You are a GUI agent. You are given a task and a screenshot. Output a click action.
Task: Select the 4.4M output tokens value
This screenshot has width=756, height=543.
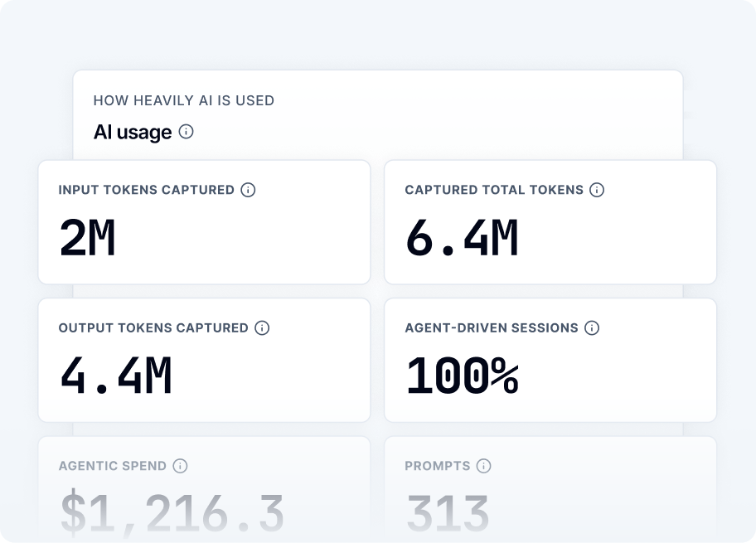116,376
